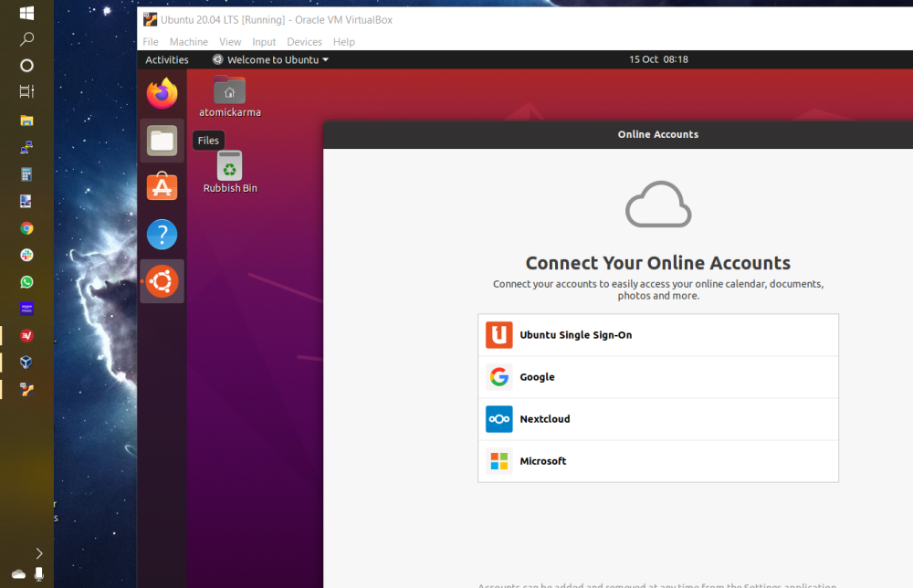The height and width of the screenshot is (588, 913).
Task: Click the search icon on host taskbar
Action: (26, 39)
